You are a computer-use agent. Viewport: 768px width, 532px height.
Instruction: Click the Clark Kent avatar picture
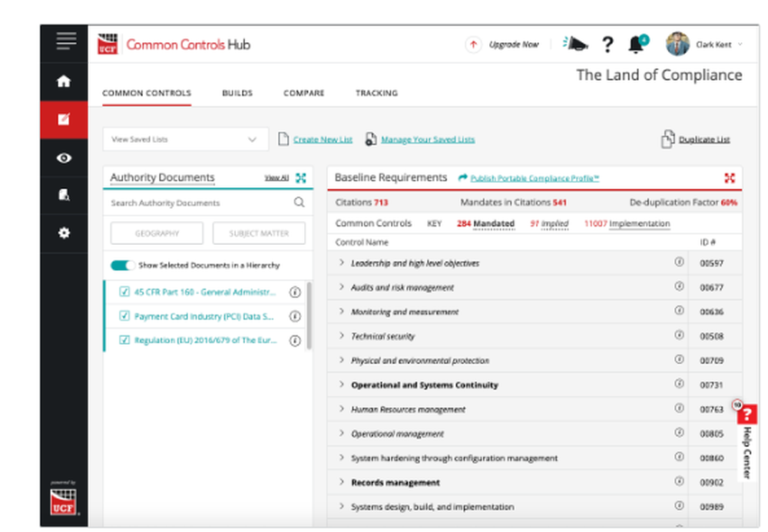point(678,44)
